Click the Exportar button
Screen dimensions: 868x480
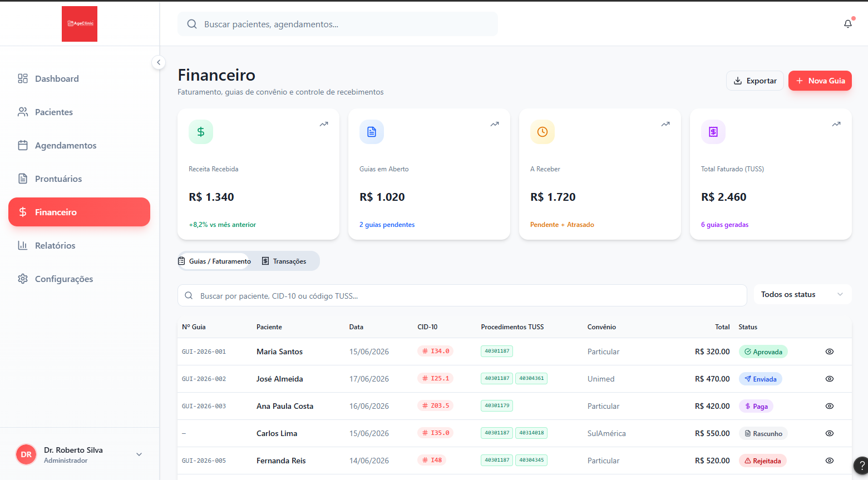pos(755,81)
